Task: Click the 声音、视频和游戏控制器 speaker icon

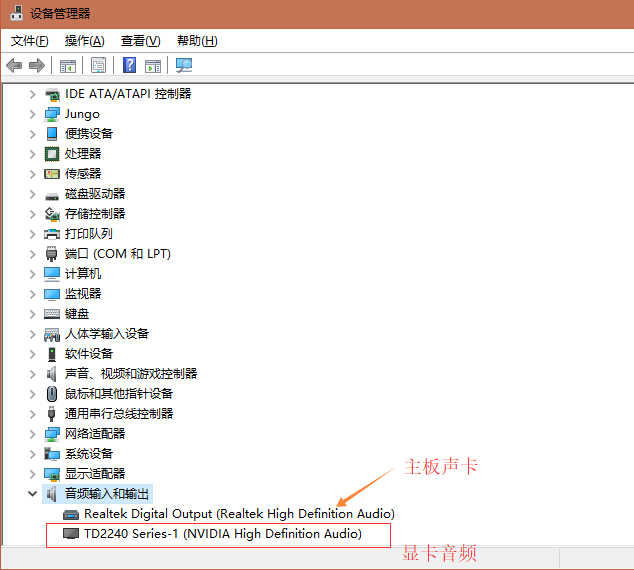Action: click(52, 374)
